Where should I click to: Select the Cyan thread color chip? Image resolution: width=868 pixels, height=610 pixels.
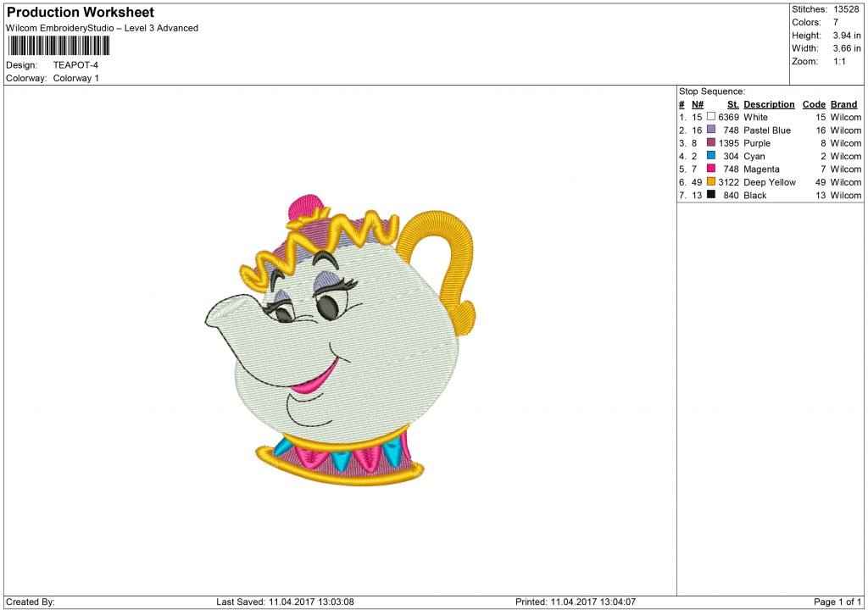pos(710,156)
